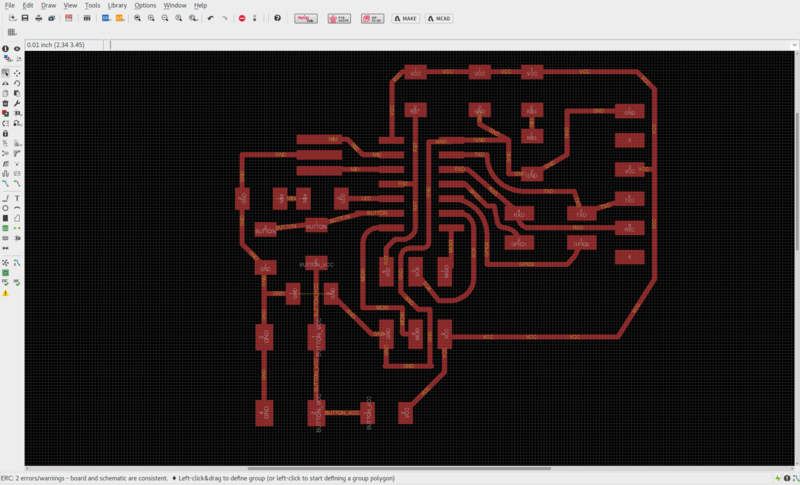
Task: Expand the command history dropdown arrow
Action: pyautogui.click(x=794, y=45)
